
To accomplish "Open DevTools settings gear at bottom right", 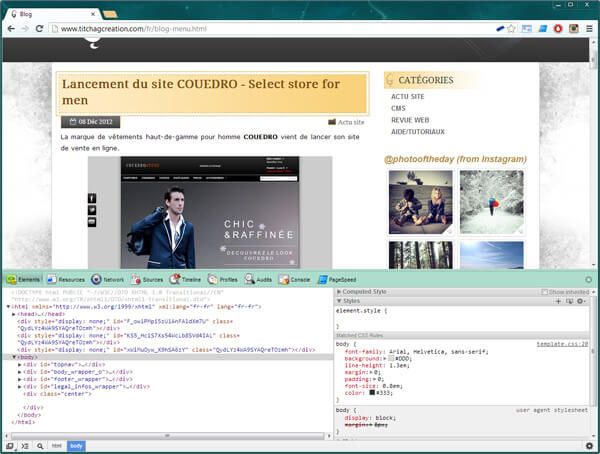I will pyautogui.click(x=589, y=446).
